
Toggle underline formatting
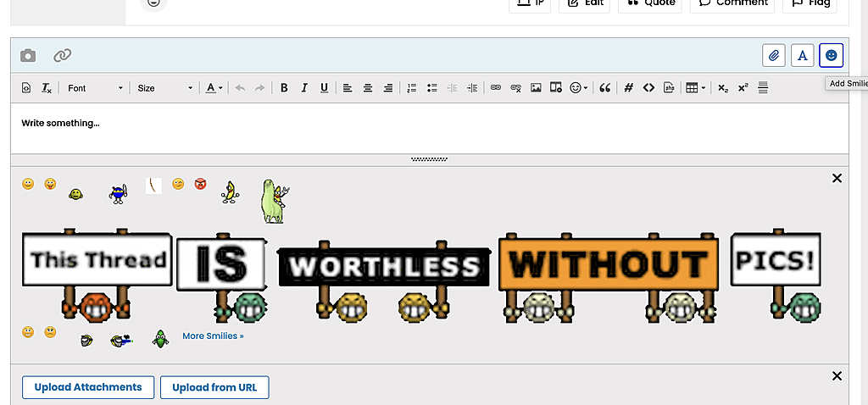pos(325,88)
